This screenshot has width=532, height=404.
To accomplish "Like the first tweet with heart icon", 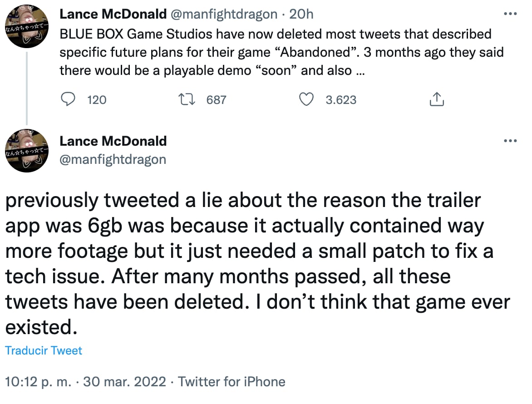I will point(308,99).
